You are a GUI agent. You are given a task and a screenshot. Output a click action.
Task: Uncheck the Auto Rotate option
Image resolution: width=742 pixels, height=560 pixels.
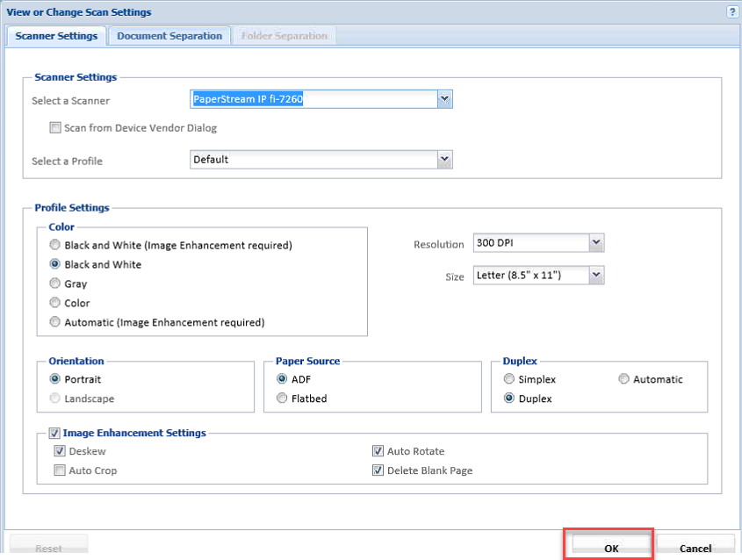[x=378, y=451]
